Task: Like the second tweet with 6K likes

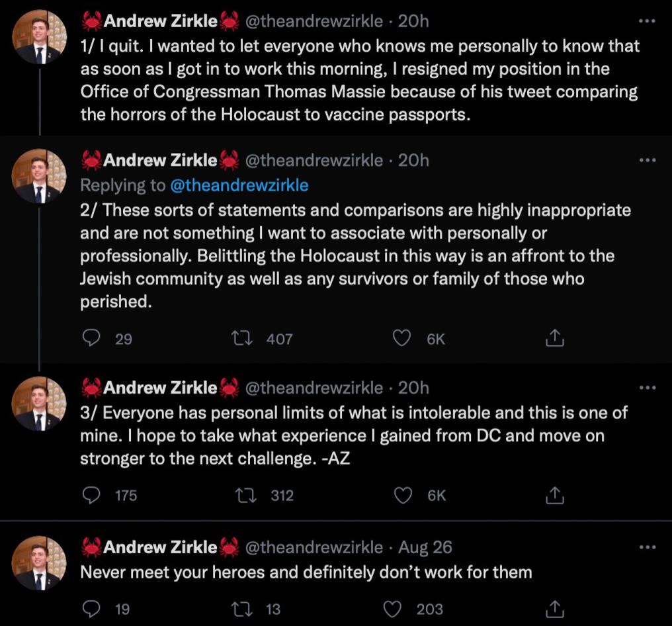Action: coord(401,338)
